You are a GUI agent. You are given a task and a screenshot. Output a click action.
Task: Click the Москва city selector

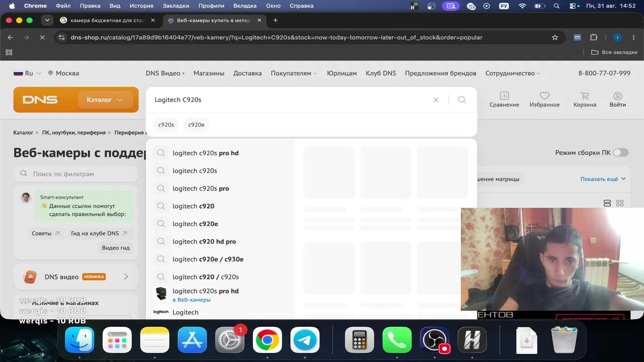pyautogui.click(x=63, y=73)
